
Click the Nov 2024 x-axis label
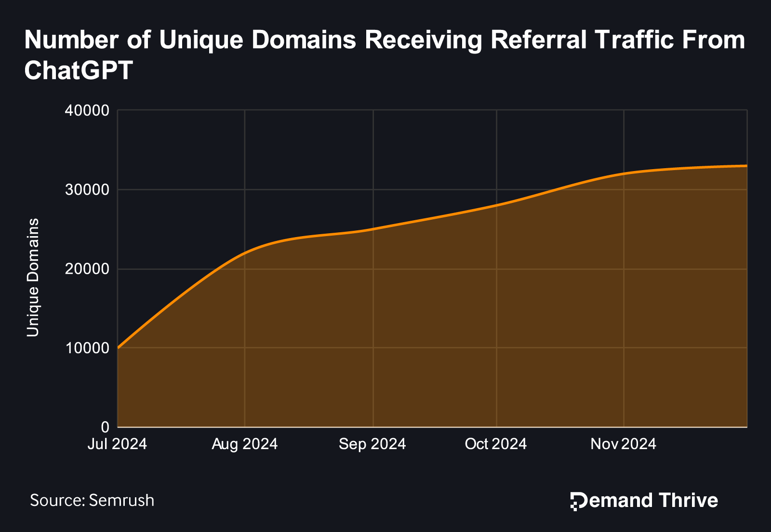click(624, 444)
